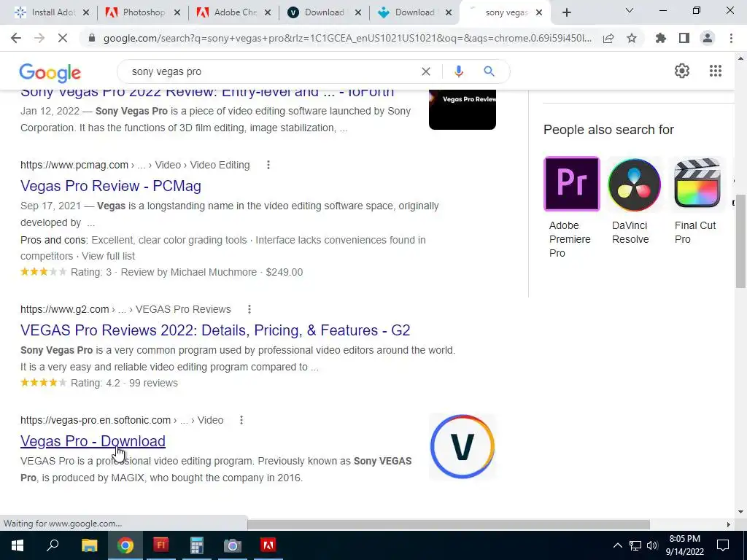Click the Adobe Premiere Pro label

[x=570, y=239]
